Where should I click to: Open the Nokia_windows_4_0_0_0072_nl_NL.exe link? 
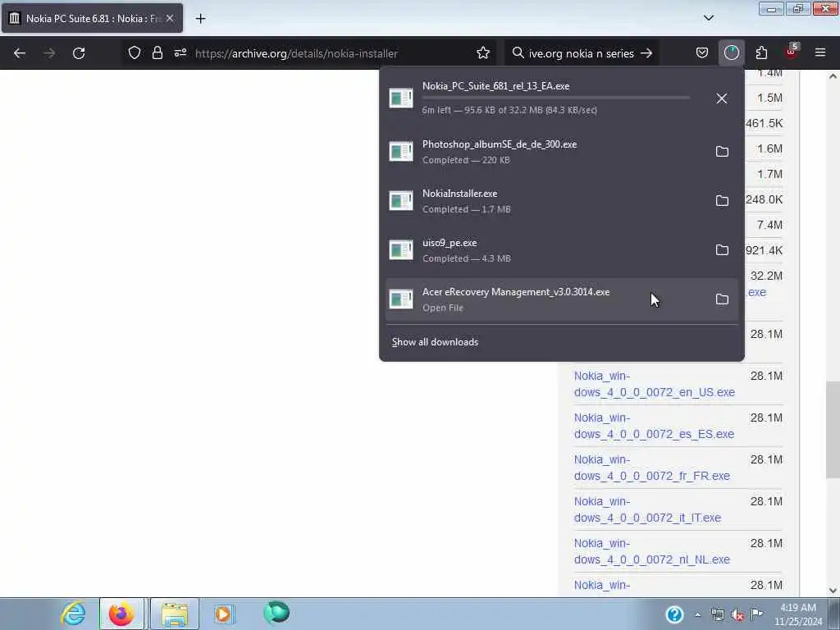(652, 551)
